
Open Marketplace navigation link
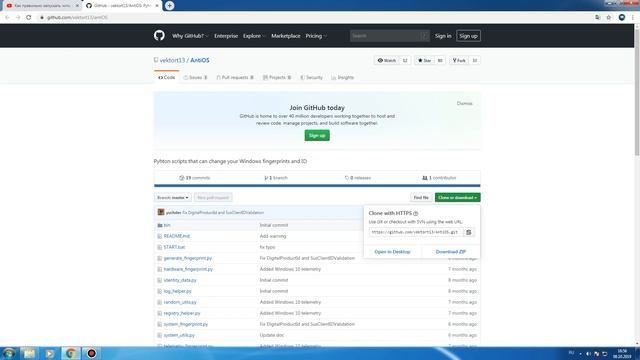tap(286, 36)
